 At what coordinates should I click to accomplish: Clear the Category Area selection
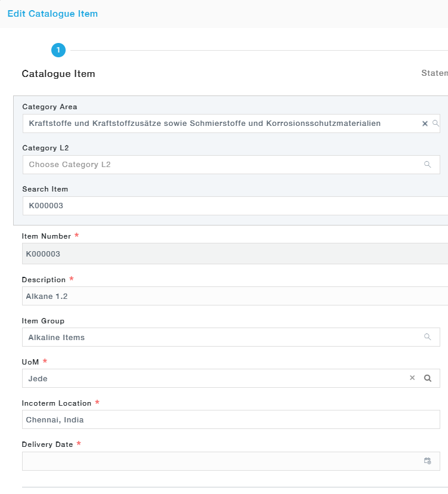[425, 123]
